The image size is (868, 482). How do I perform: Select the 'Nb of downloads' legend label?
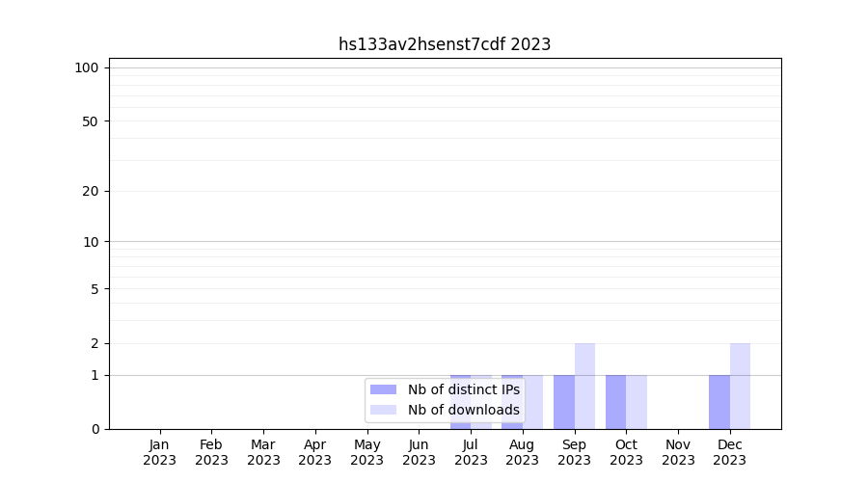[x=463, y=410]
